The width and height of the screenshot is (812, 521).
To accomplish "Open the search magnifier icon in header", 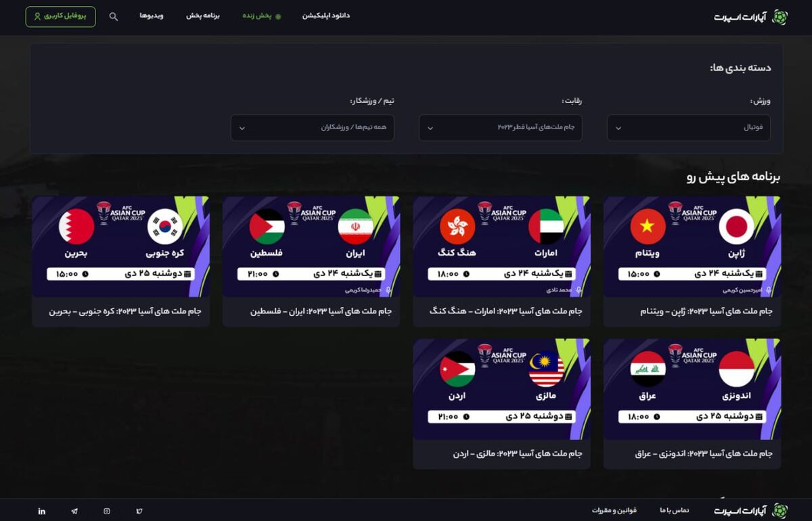I will (x=114, y=17).
